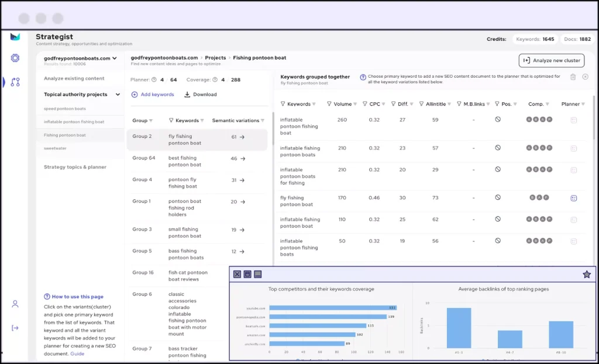Delete cluster using the trash icon
Image resolution: width=599 pixels, height=364 pixels.
pyautogui.click(x=573, y=77)
